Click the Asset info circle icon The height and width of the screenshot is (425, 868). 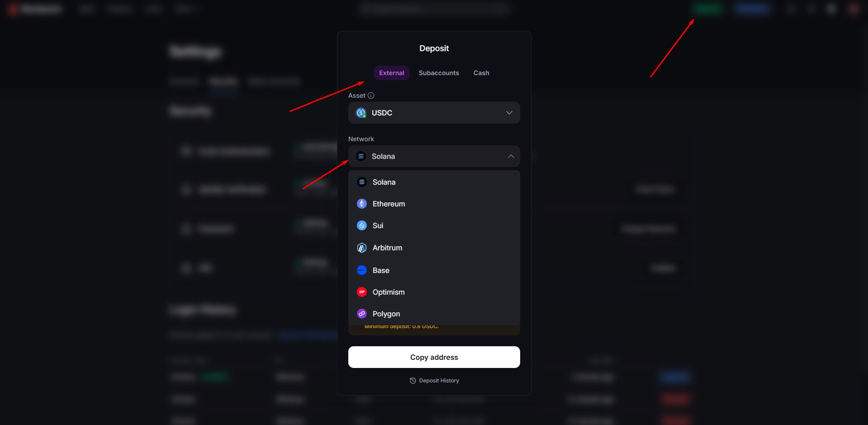[x=371, y=96]
